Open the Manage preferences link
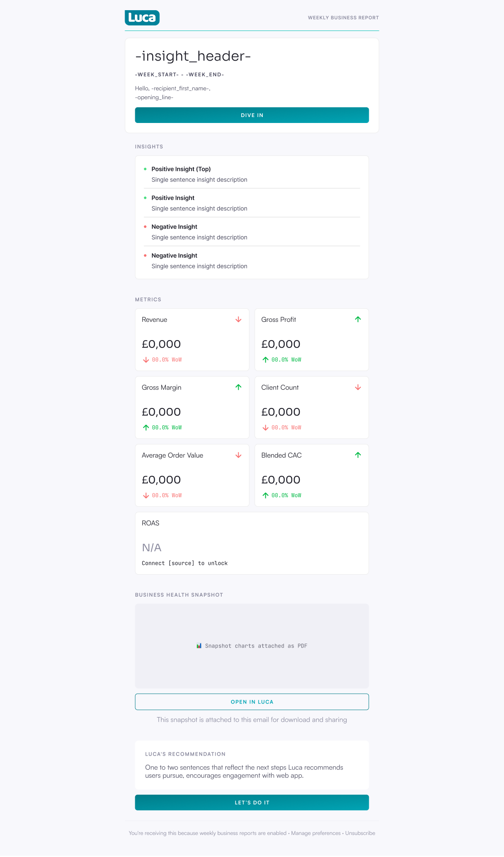504x857 pixels. [316, 833]
